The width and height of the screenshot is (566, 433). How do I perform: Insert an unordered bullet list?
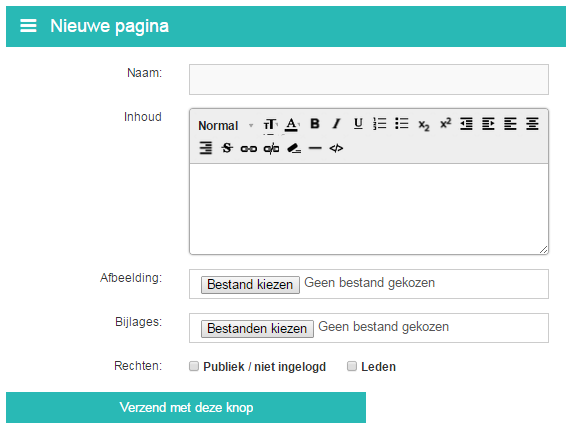(x=402, y=124)
